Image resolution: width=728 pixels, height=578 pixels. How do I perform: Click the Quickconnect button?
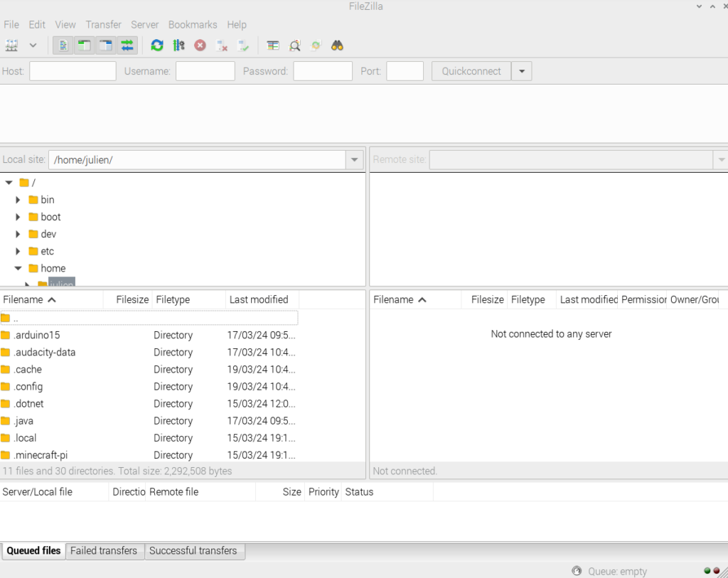(471, 71)
